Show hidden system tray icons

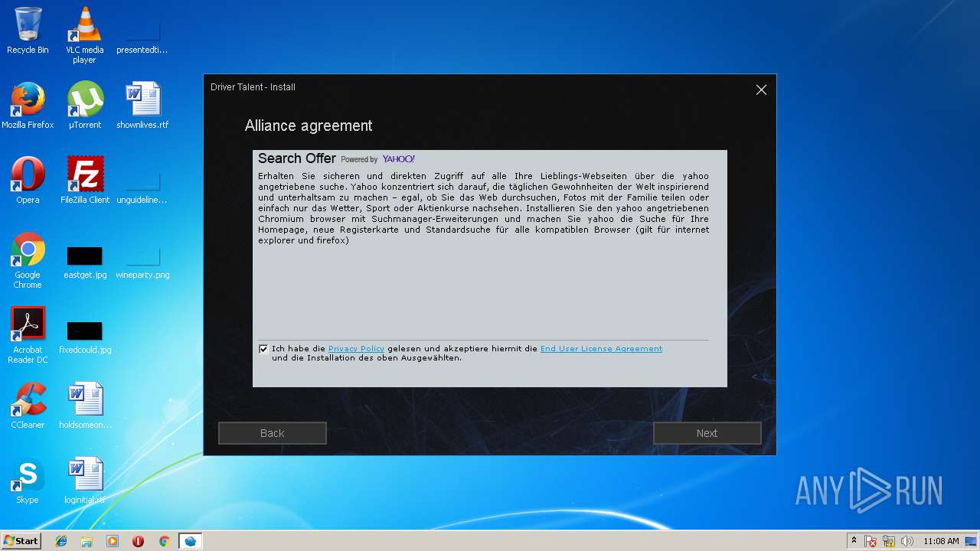[x=854, y=541]
